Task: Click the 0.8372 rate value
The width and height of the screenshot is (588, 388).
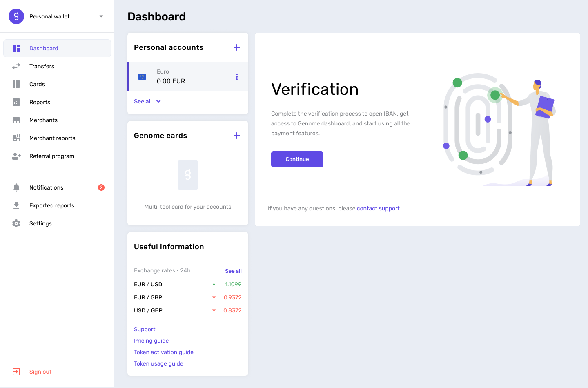Action: pos(233,310)
